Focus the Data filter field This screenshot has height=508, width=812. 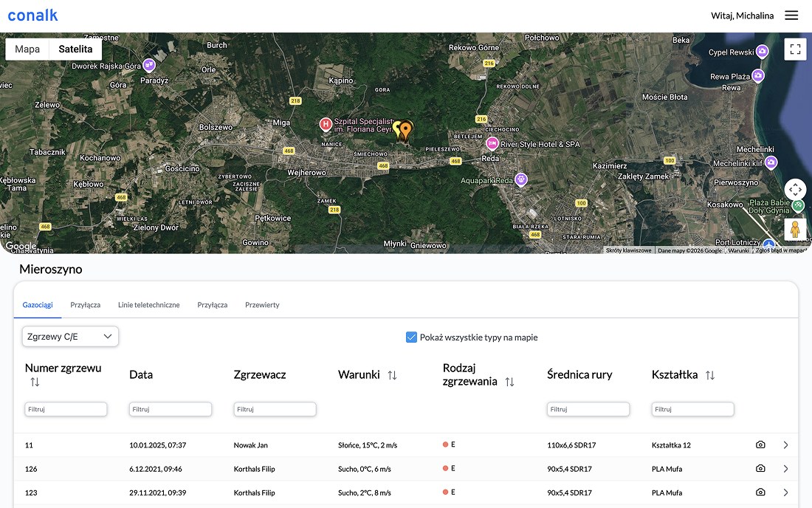[171, 409]
